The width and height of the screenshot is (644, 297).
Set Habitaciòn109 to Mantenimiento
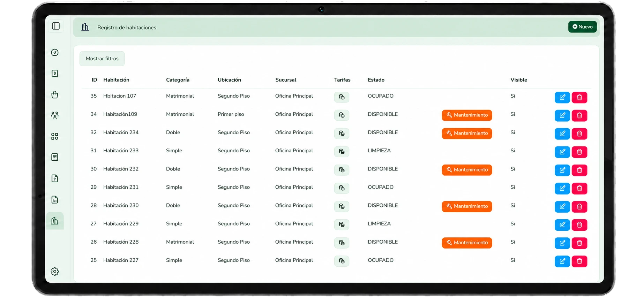(467, 115)
